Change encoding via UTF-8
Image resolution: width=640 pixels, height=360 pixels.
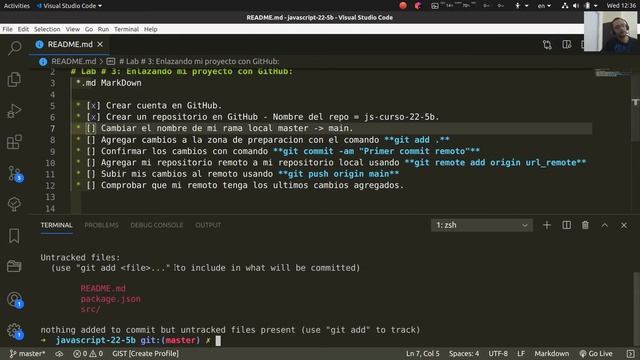tap(498, 353)
